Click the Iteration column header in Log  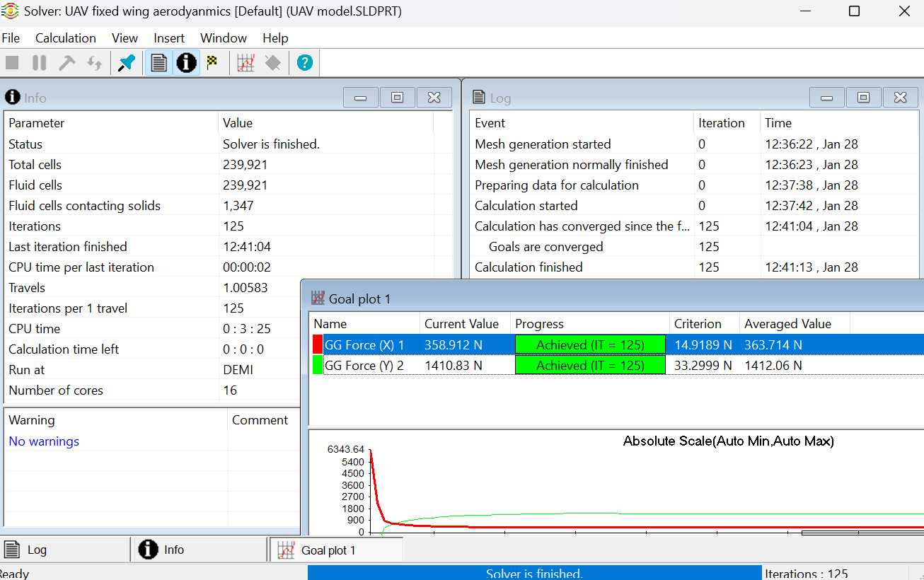point(727,123)
